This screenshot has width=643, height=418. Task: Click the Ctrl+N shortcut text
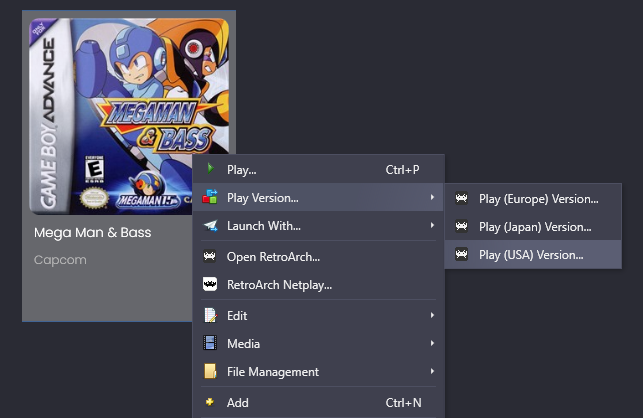tap(403, 402)
